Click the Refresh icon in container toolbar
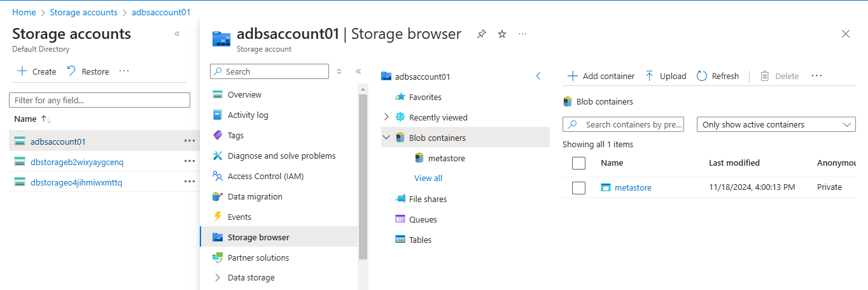The image size is (868, 290). point(702,76)
